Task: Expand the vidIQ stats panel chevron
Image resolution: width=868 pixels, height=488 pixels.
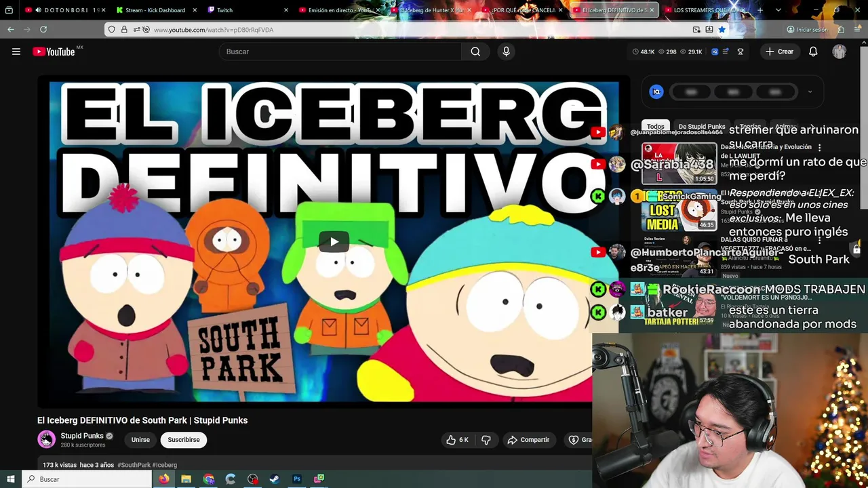Action: coord(810,92)
